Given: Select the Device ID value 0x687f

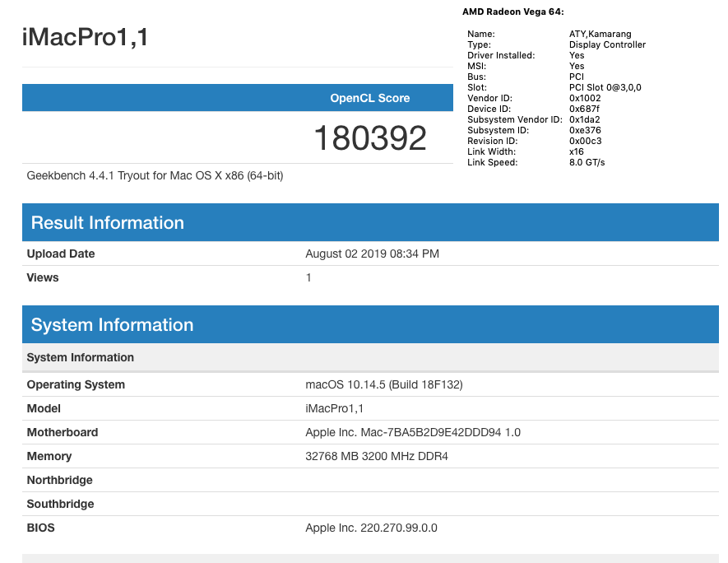Looking at the screenshot, I should 584,109.
